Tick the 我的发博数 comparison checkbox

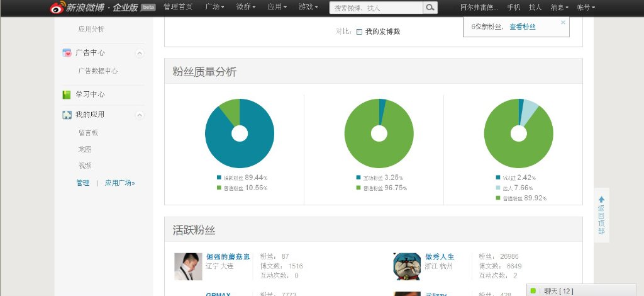tap(359, 31)
